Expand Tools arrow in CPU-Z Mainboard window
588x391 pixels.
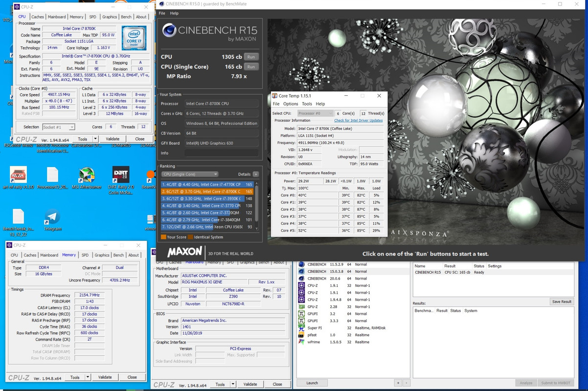pos(233,384)
